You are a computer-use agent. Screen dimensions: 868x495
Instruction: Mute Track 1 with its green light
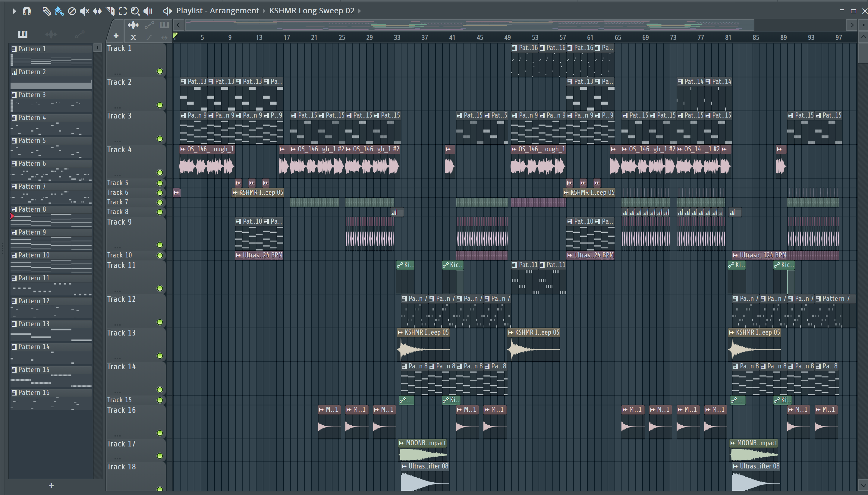pyautogui.click(x=160, y=71)
